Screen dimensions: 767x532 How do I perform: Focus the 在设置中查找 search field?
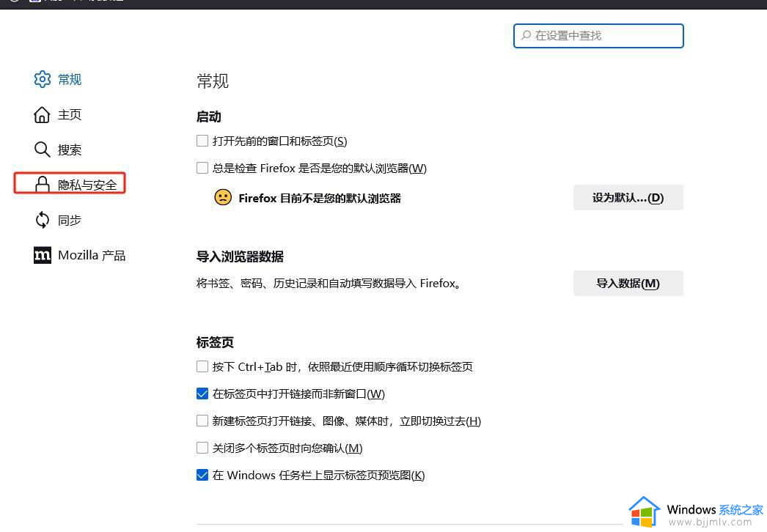point(598,36)
